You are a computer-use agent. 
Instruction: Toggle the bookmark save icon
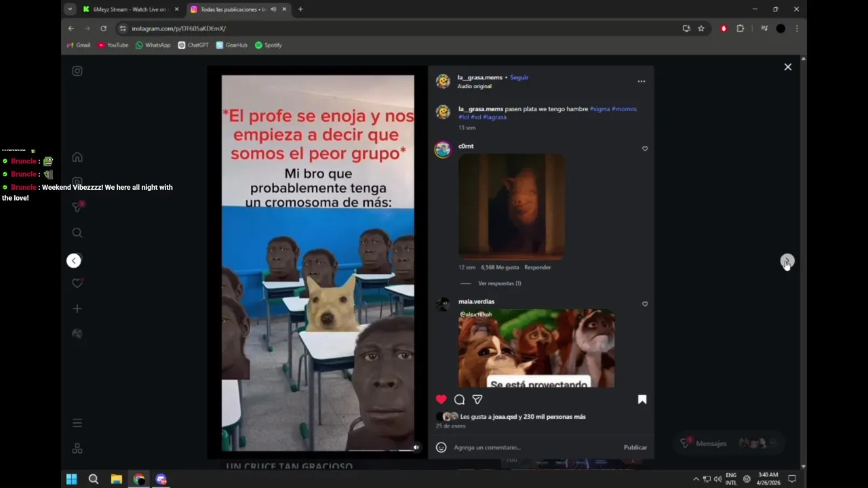(x=642, y=399)
